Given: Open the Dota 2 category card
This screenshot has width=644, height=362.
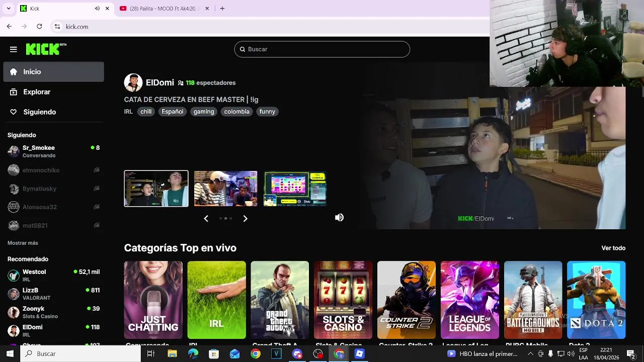Looking at the screenshot, I should (596, 300).
